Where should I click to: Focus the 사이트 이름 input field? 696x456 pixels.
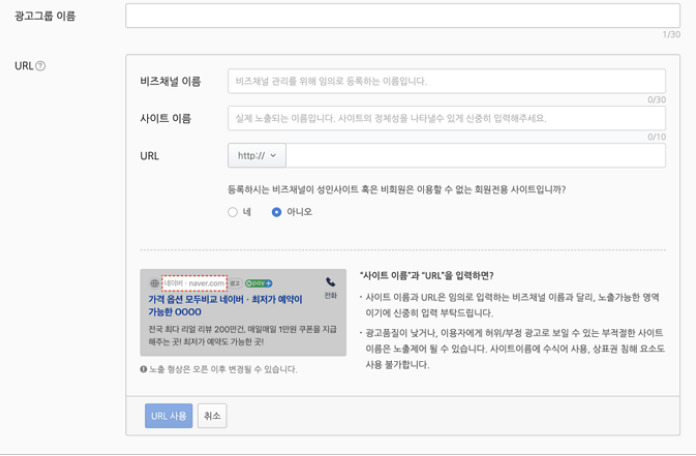tap(446, 118)
